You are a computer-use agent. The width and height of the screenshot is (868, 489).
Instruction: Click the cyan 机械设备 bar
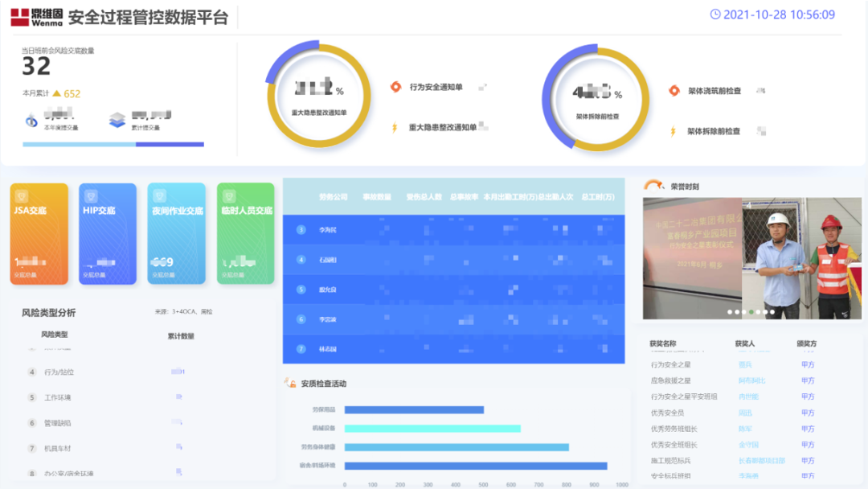(432, 428)
